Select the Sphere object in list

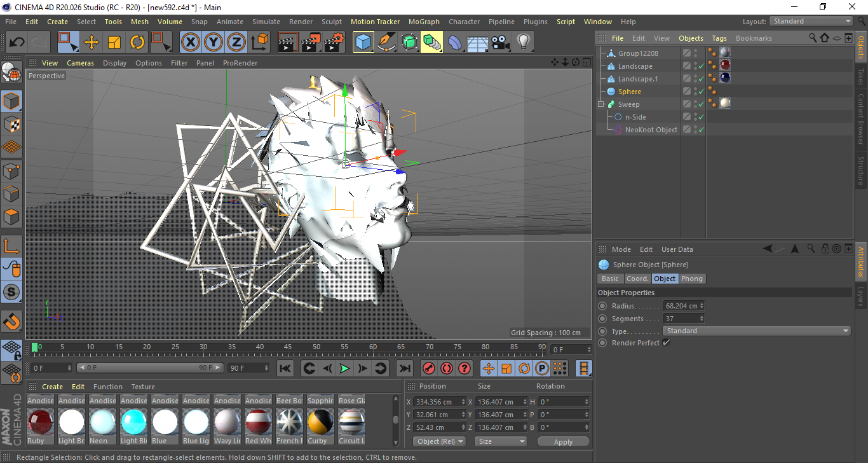point(630,92)
